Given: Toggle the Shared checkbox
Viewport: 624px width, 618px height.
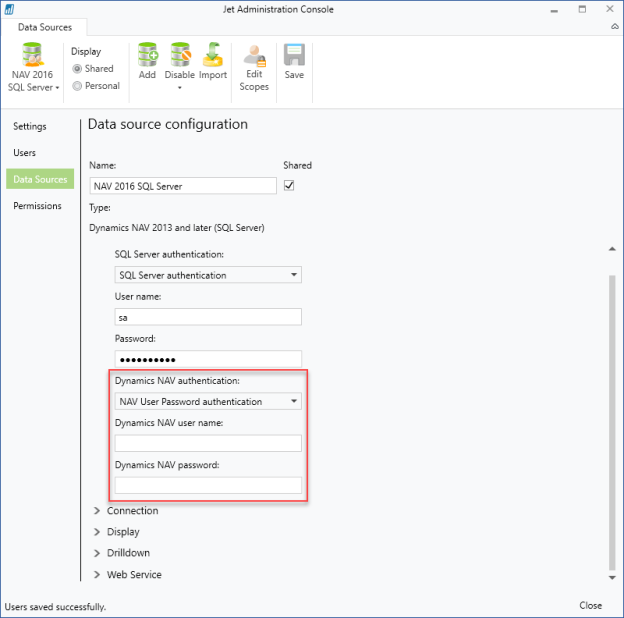Looking at the screenshot, I should point(289,185).
